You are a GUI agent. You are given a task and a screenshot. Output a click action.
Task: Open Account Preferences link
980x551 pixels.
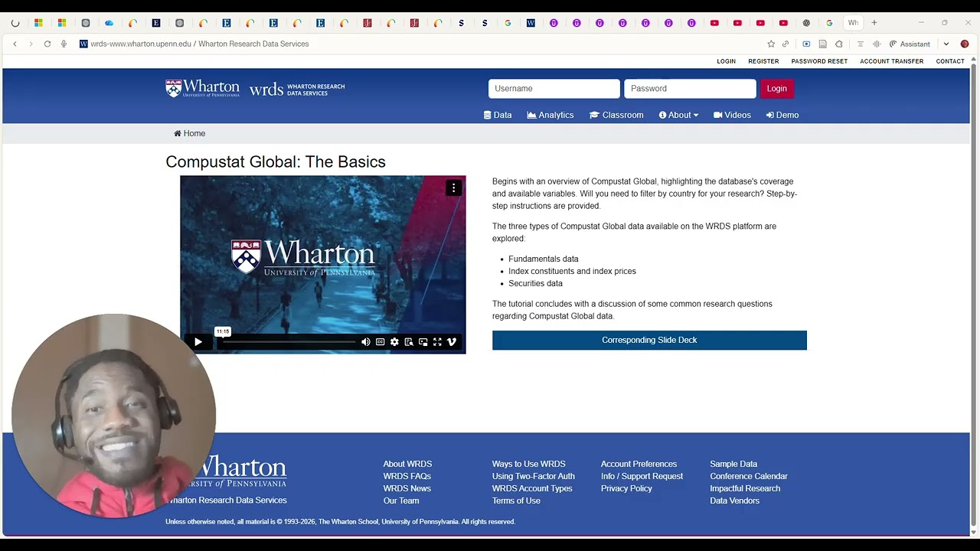click(639, 464)
